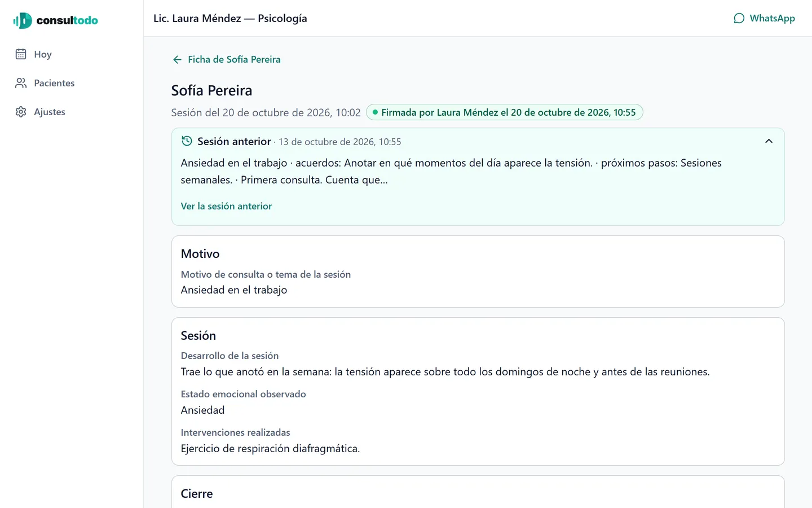The height and width of the screenshot is (508, 812).
Task: Click the Firmada por Laura Méndez badge
Action: [x=505, y=112]
